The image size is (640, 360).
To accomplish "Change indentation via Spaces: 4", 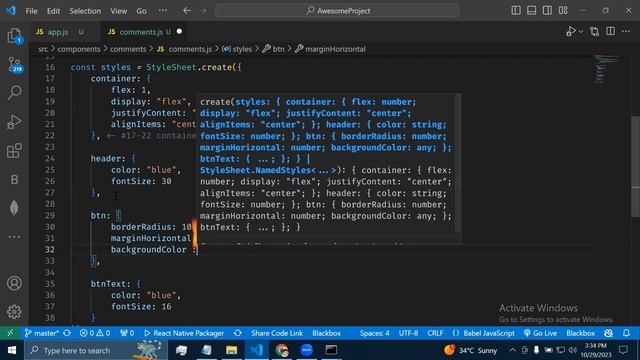I will point(375,333).
